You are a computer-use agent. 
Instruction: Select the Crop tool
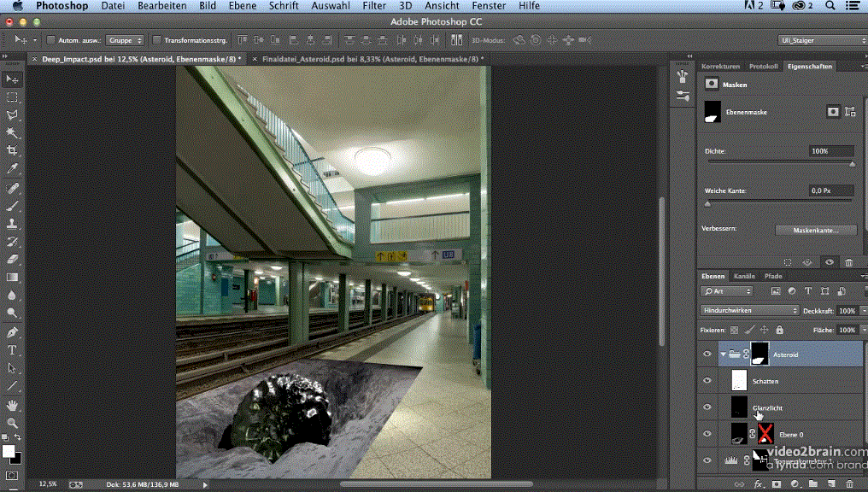(12, 150)
